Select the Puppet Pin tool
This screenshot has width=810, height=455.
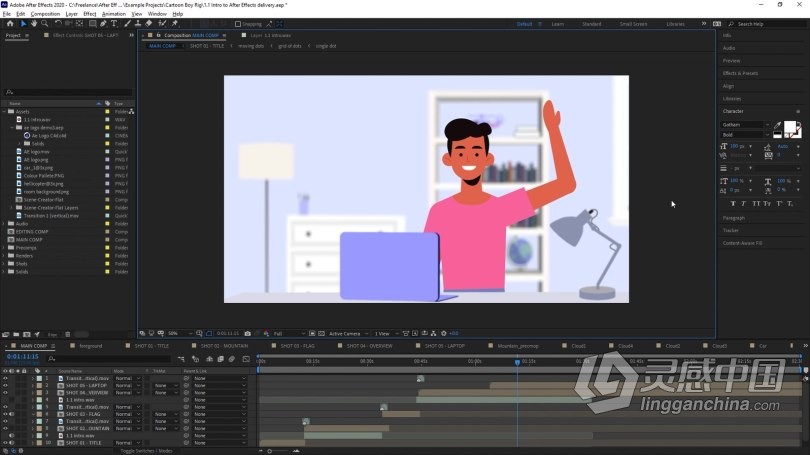point(175,24)
